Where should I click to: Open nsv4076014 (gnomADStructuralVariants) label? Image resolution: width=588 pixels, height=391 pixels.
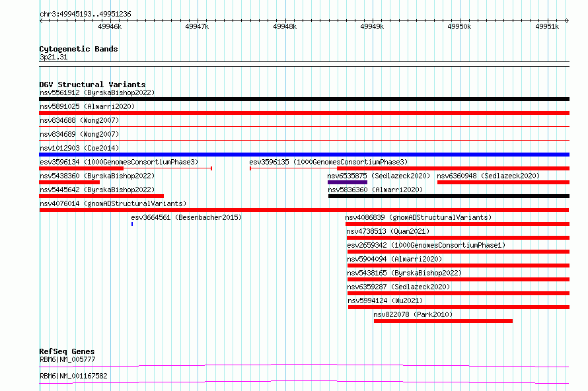click(x=113, y=203)
